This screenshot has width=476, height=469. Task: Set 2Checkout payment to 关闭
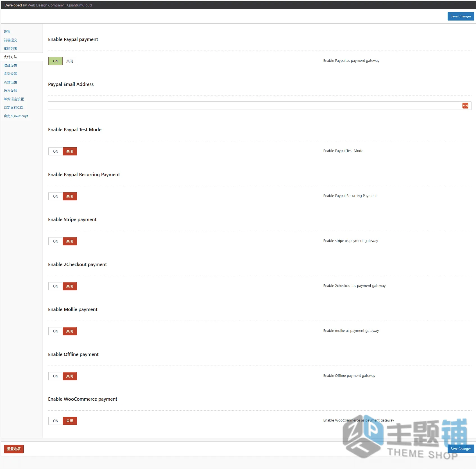[70, 286]
